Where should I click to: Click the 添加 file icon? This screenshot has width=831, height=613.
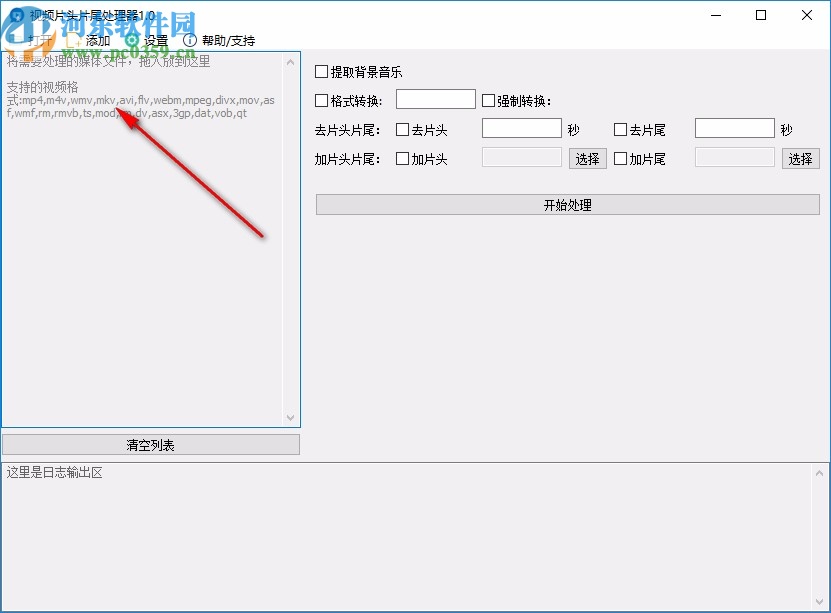[74, 40]
